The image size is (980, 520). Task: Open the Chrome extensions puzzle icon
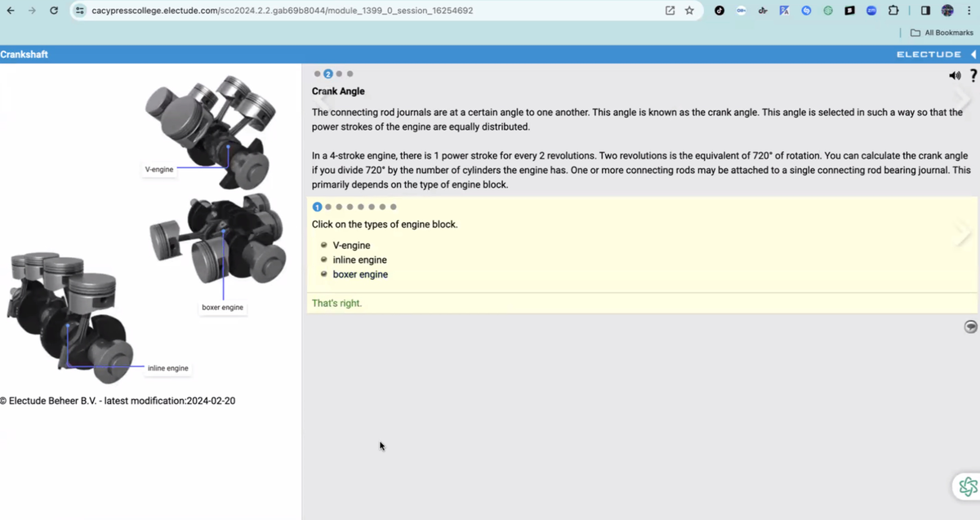coord(893,11)
